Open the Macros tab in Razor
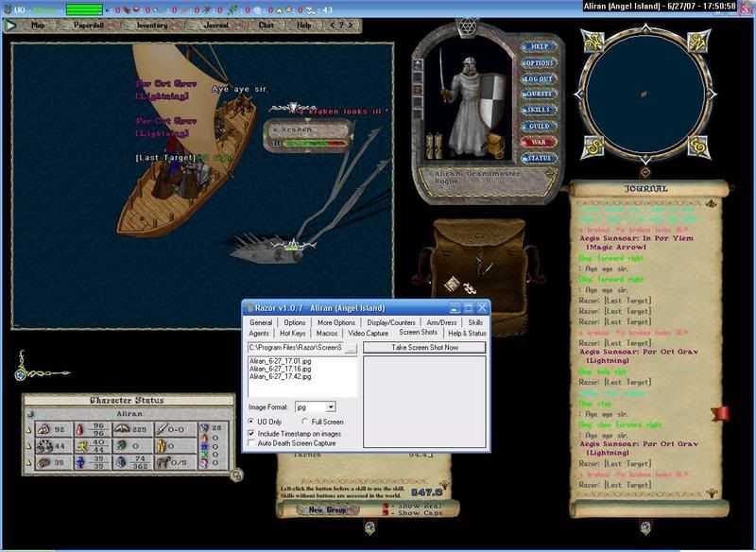Viewport: 756px width, 552px height. click(x=327, y=333)
